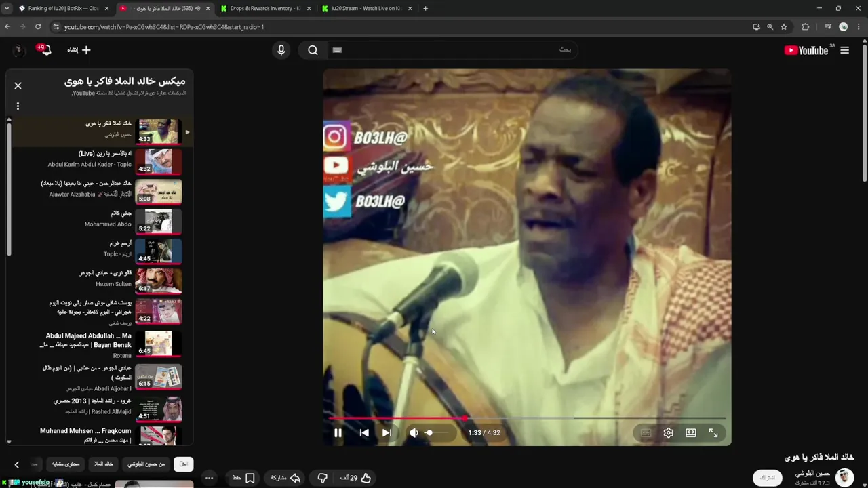Open the create (إنشاء) button
The width and height of the screenshot is (868, 488).
click(79, 49)
